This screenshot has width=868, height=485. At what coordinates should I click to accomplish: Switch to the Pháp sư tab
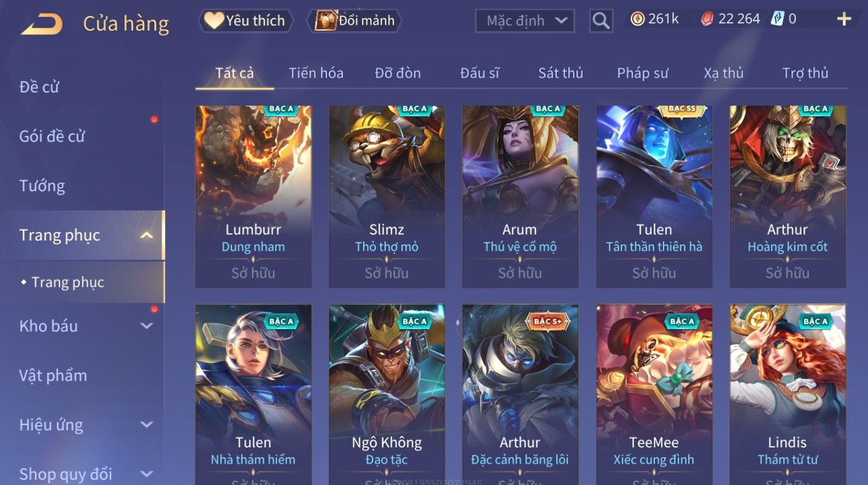tap(642, 73)
